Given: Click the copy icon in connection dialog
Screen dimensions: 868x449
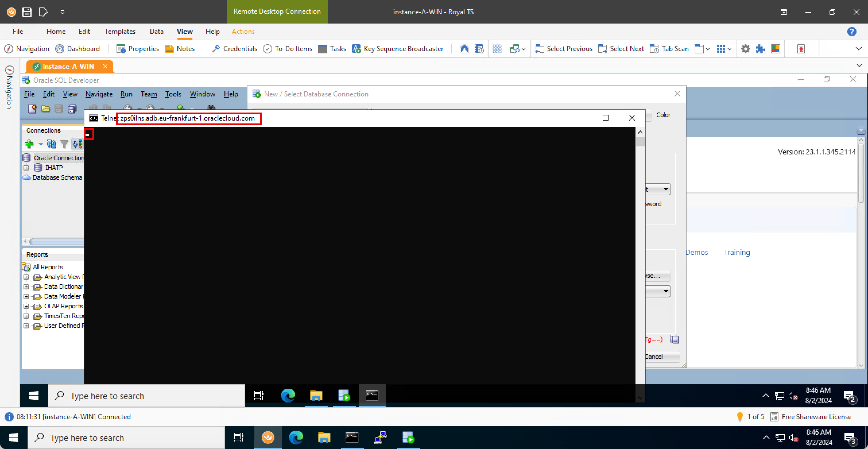Looking at the screenshot, I should 674,339.
